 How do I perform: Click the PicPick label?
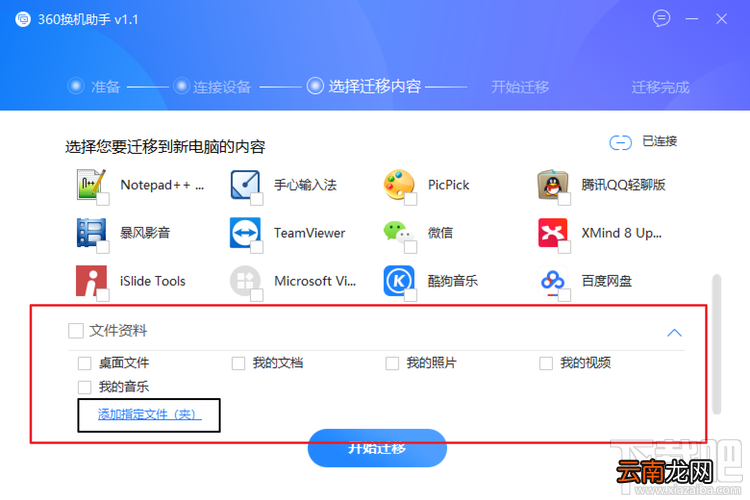click(x=448, y=185)
